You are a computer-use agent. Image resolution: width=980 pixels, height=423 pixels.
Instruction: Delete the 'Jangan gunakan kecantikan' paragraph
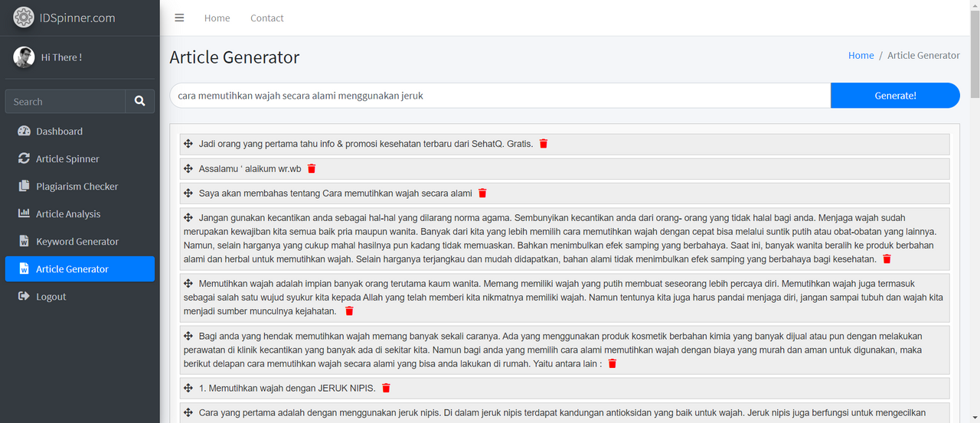coord(887,259)
